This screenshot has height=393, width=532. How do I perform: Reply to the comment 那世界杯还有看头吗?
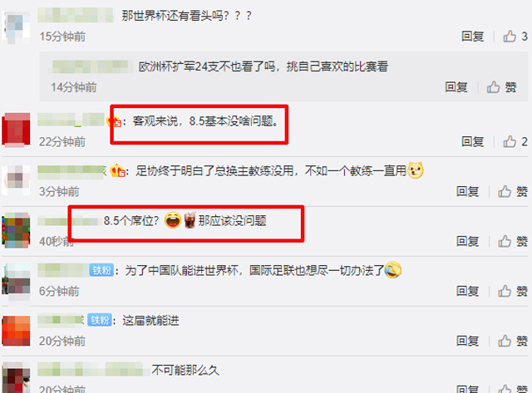(x=472, y=36)
